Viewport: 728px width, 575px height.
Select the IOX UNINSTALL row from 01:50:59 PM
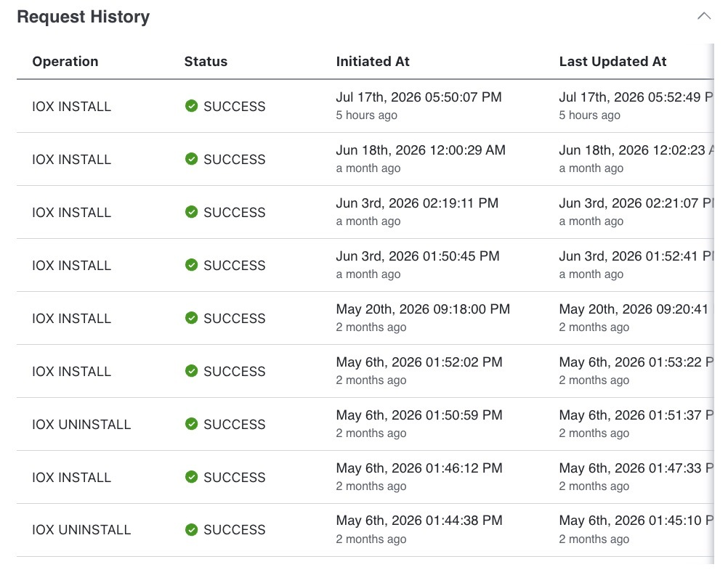(x=365, y=424)
